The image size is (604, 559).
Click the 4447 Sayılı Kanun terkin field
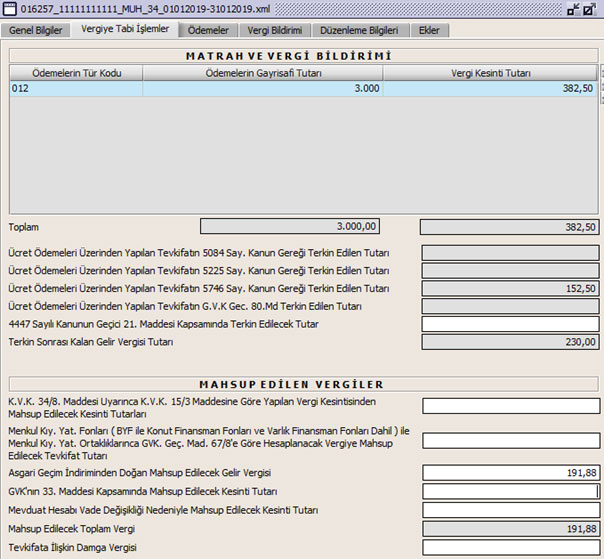(510, 324)
